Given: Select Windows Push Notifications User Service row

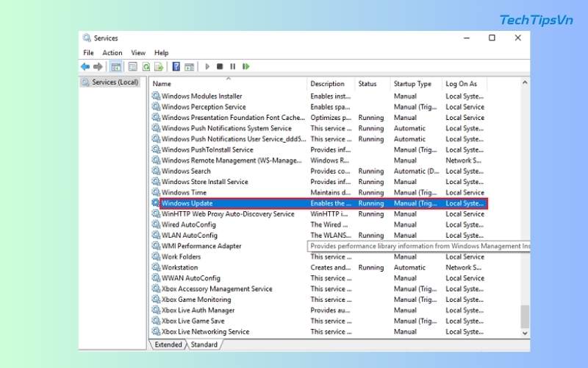Looking at the screenshot, I should click(x=319, y=138).
